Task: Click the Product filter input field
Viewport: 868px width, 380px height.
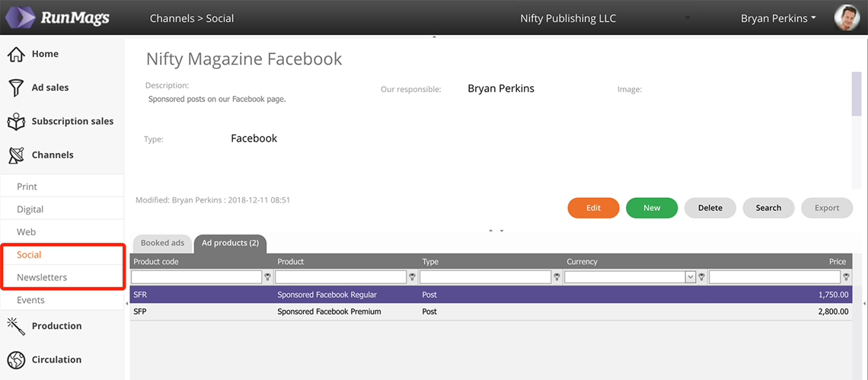Action: click(x=341, y=277)
